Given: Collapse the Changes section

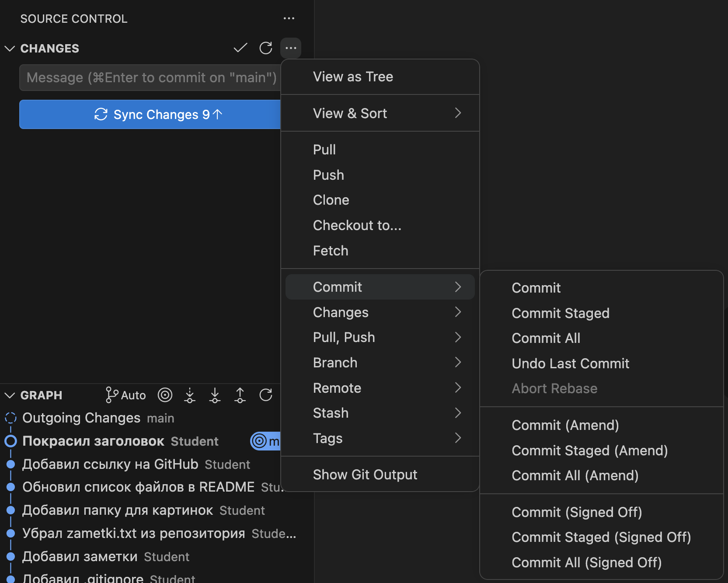Looking at the screenshot, I should tap(10, 49).
